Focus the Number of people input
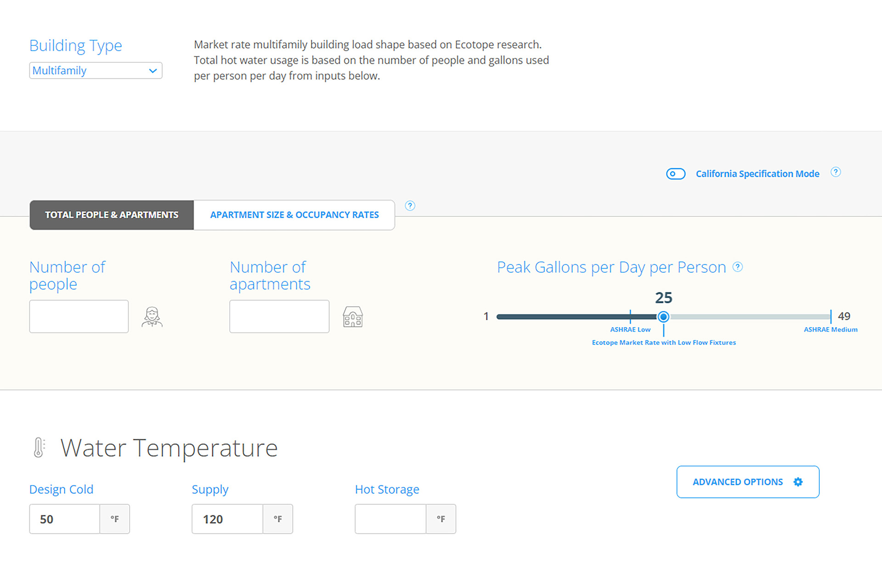The image size is (882, 588). (79, 317)
